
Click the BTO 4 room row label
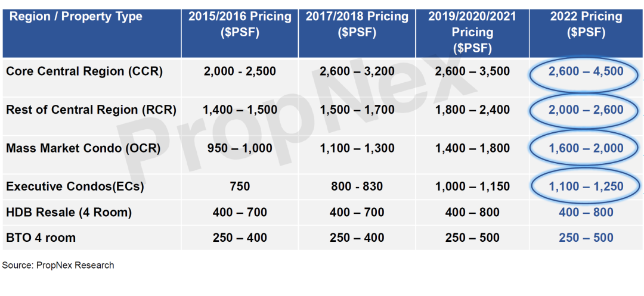tap(41, 238)
